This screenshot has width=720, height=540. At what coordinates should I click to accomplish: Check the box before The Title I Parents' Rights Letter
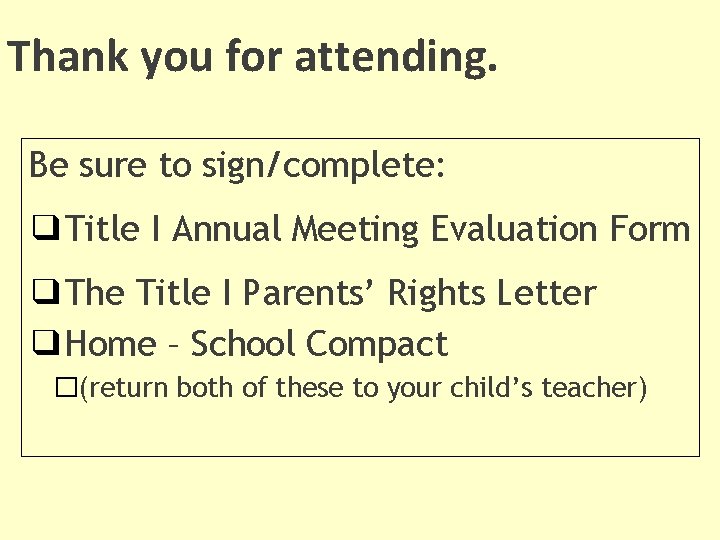click(x=42, y=295)
